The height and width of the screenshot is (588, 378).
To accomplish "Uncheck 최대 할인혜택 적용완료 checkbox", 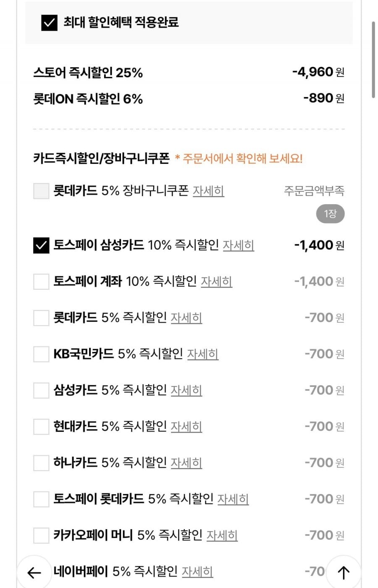I will 49,23.
